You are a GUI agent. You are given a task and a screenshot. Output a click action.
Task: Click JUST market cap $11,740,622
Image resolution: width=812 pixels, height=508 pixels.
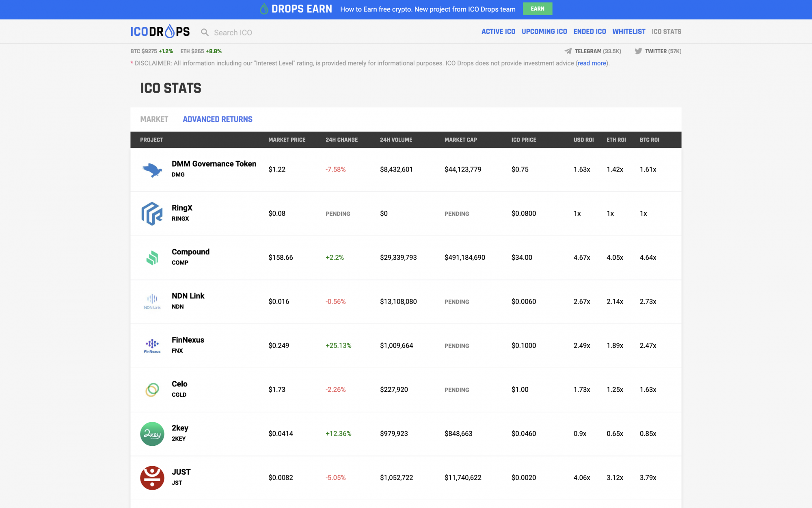point(463,478)
